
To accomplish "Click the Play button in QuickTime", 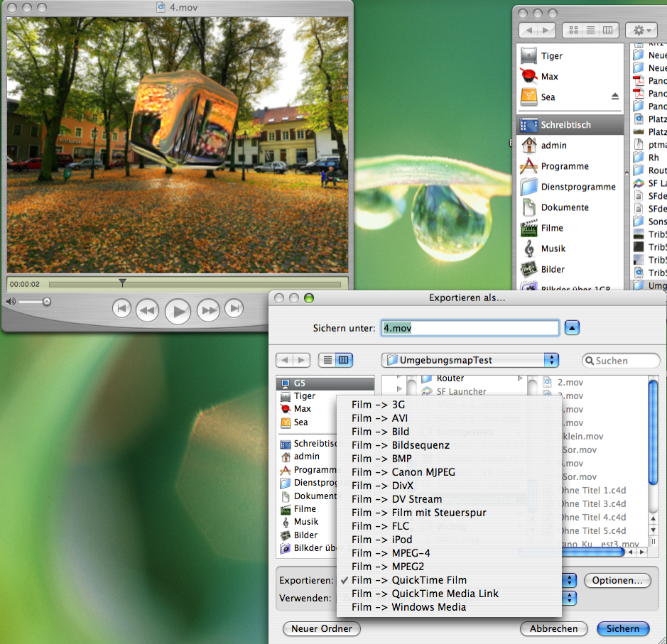I will (x=178, y=310).
